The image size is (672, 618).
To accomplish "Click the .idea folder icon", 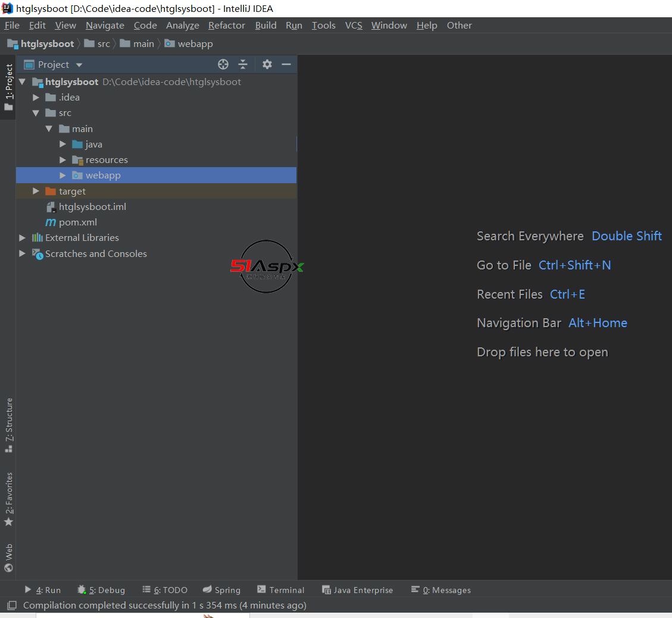I will 51,97.
